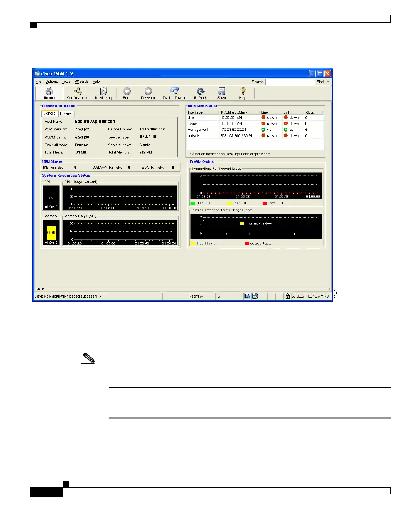Open the Tools menu
The width and height of the screenshot is (420, 510).
click(66, 82)
